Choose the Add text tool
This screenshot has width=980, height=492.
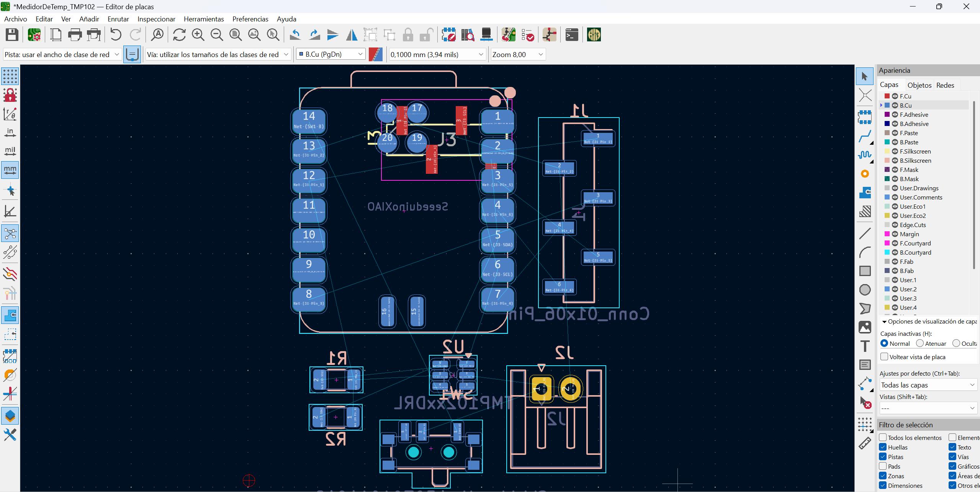865,346
